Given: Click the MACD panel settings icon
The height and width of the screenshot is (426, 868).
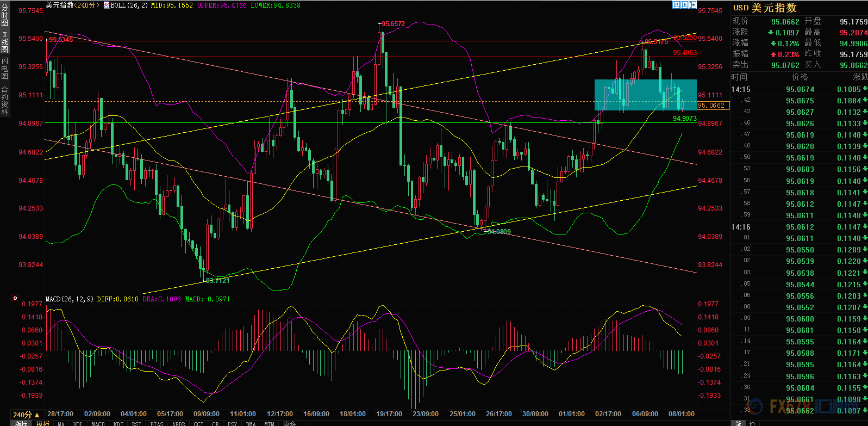Looking at the screenshot, I should [x=15, y=299].
